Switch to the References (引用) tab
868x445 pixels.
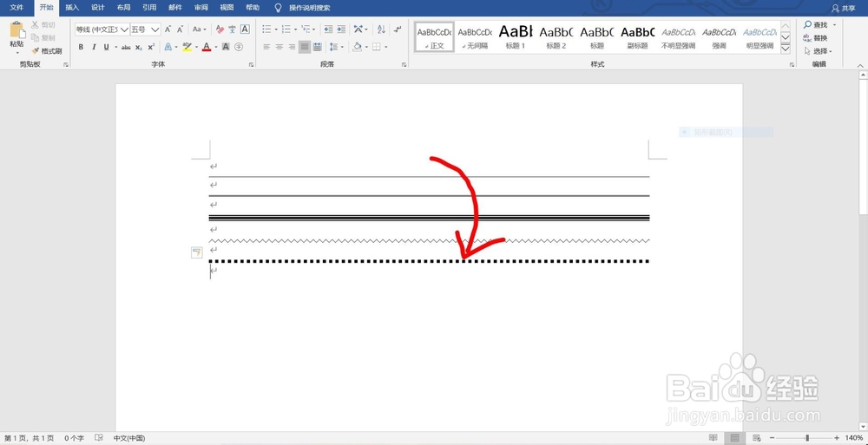click(149, 8)
